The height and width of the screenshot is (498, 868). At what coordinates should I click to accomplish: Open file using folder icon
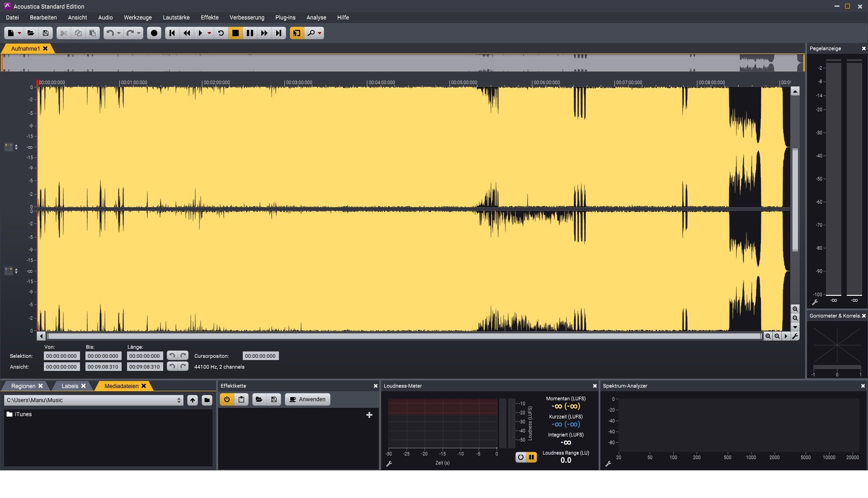31,33
